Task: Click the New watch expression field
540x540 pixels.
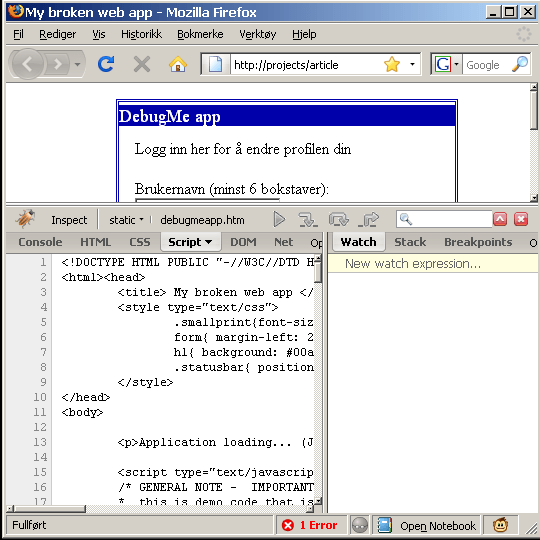Action: [433, 263]
